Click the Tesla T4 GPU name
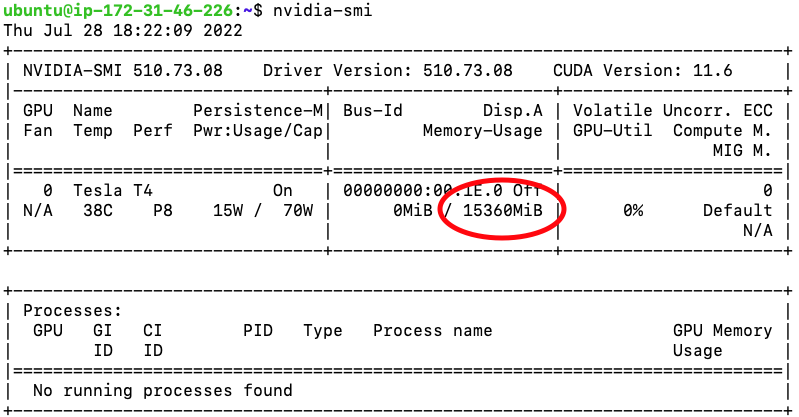 coord(112,190)
